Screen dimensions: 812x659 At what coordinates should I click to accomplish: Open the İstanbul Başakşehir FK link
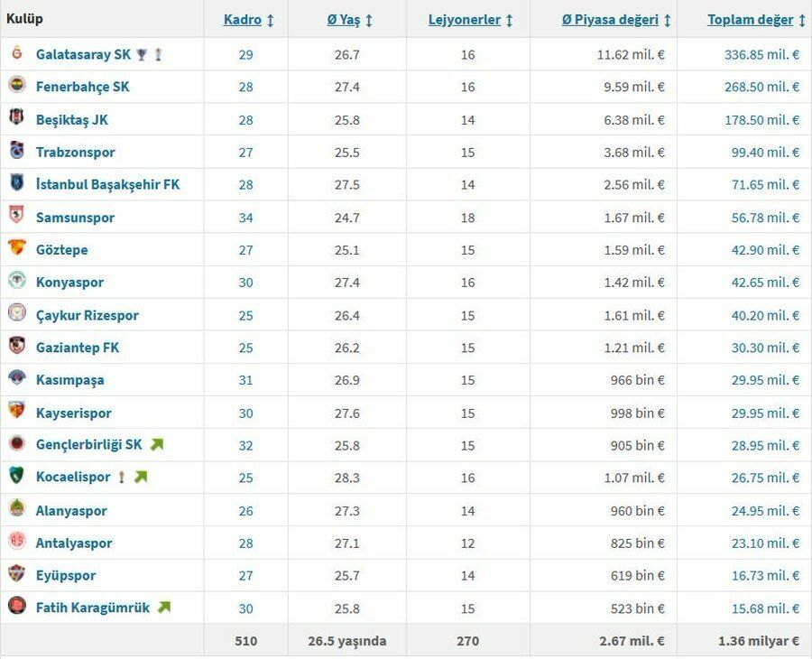pos(107,184)
